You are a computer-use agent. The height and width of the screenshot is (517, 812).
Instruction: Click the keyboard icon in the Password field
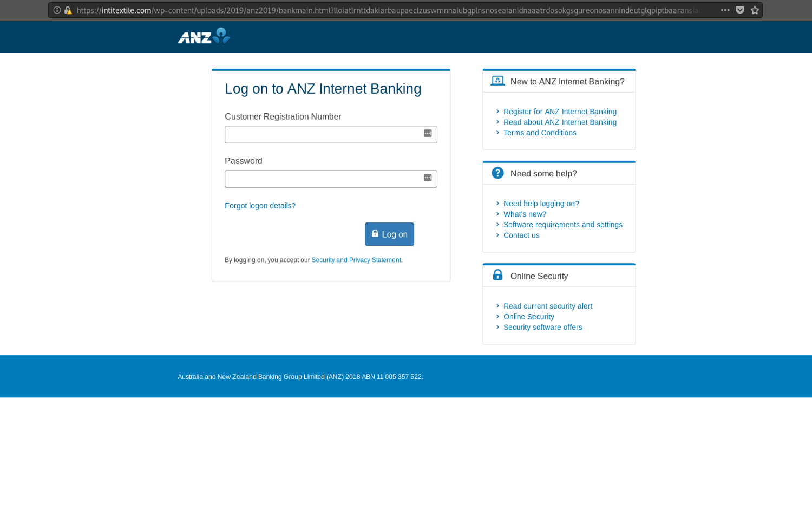pyautogui.click(x=428, y=178)
